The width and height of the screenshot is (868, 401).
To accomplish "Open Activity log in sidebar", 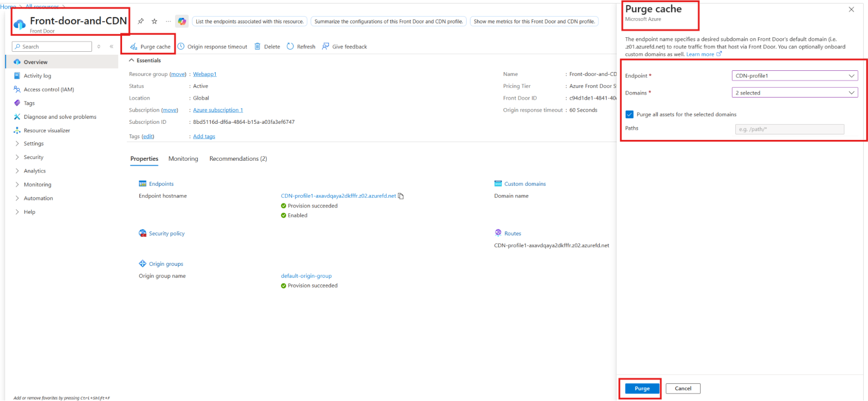I will [37, 76].
